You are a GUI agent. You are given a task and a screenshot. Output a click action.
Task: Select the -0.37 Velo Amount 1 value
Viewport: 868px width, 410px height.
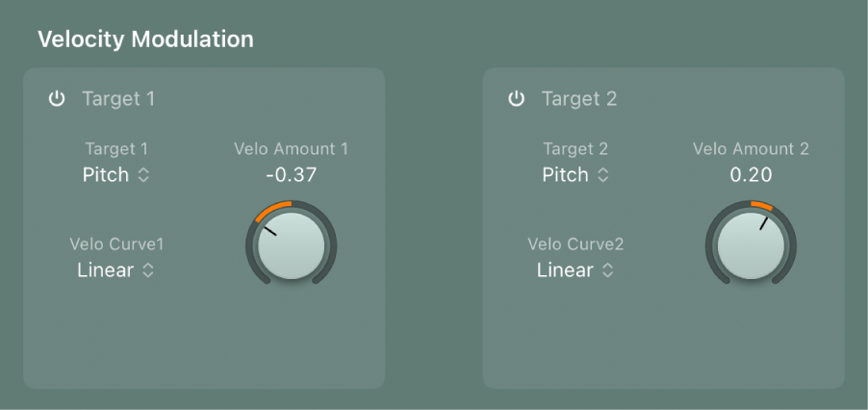[291, 175]
